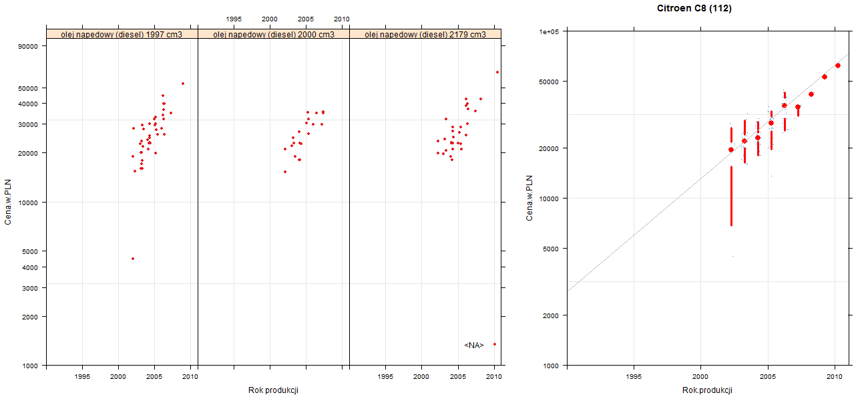This screenshot has height=401, width=868.
Task: Click the red point next to the "<NA>" label
Action: point(494,344)
